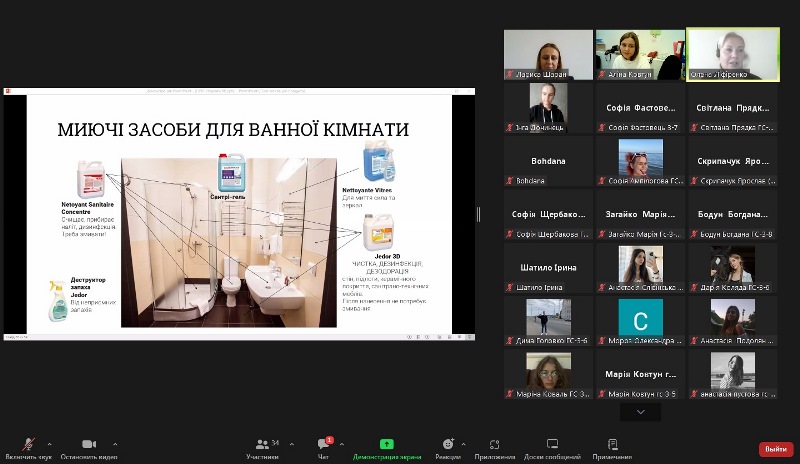This screenshot has width=800, height=464.
Task: Click the slide title МИЮЧІ ЗАСОБИ ДЛЯ ВАННОЇ КІМНАТИ
Action: coord(233,130)
